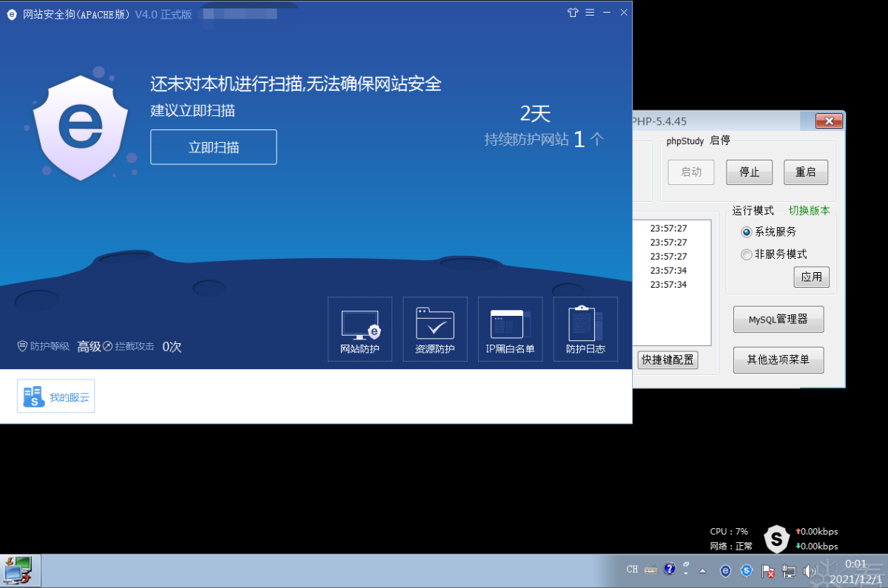Click 持续防护网站 1 个 site count
The image size is (888, 588).
(x=545, y=139)
